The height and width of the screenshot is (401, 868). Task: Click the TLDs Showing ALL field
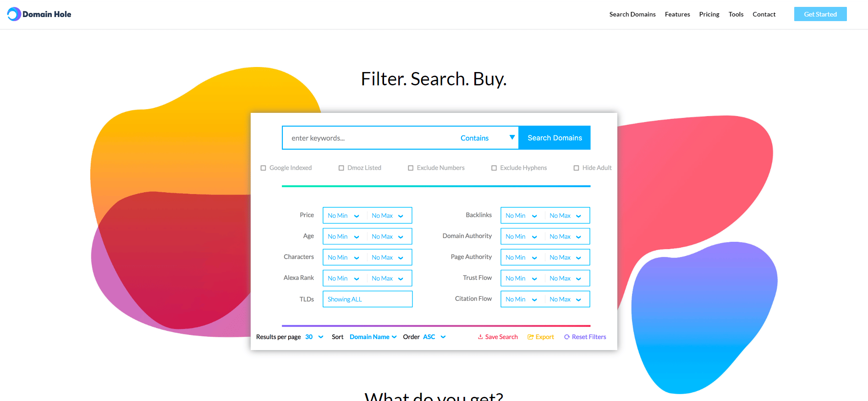pos(368,299)
